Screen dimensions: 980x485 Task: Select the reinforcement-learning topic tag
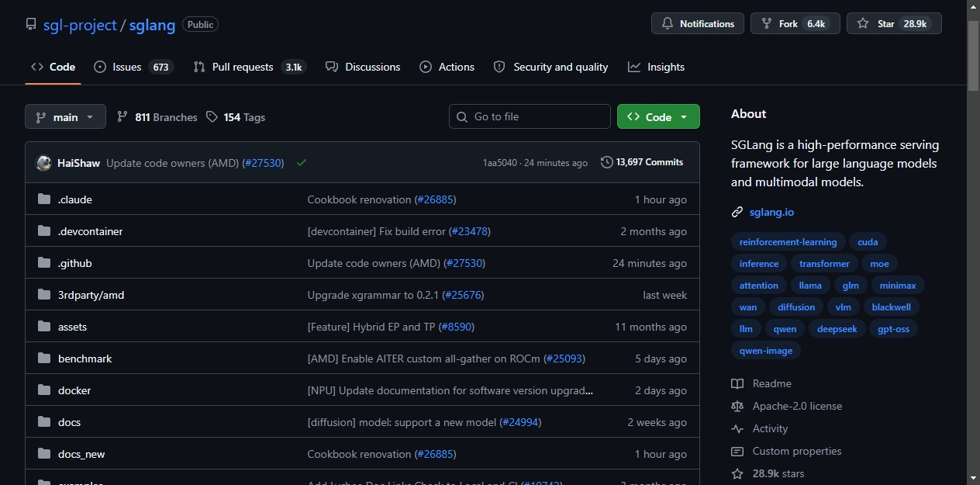point(788,242)
